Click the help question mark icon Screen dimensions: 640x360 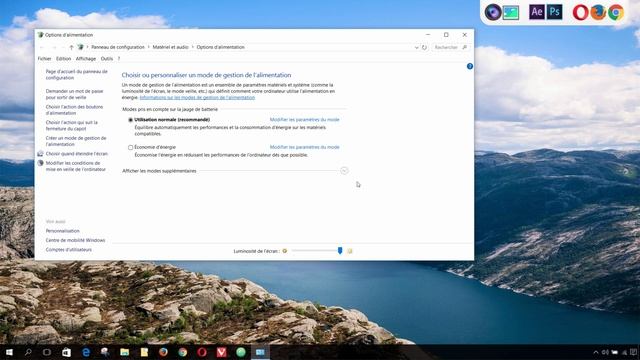point(470,66)
